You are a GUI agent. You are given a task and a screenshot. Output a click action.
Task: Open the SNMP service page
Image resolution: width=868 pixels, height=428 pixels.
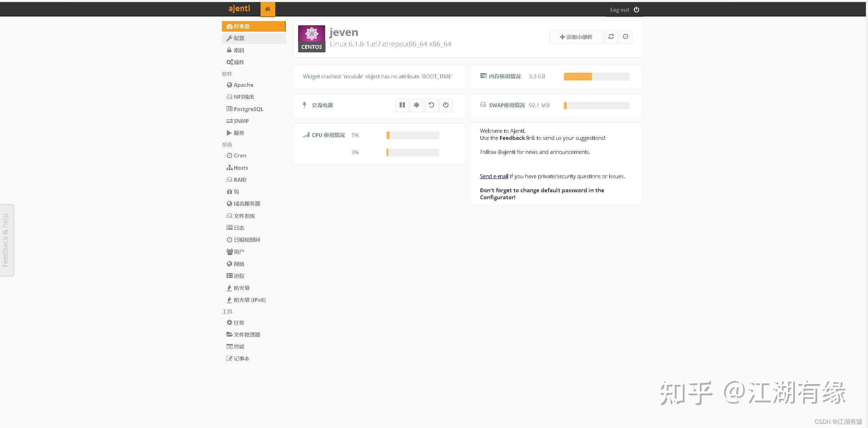coord(241,121)
